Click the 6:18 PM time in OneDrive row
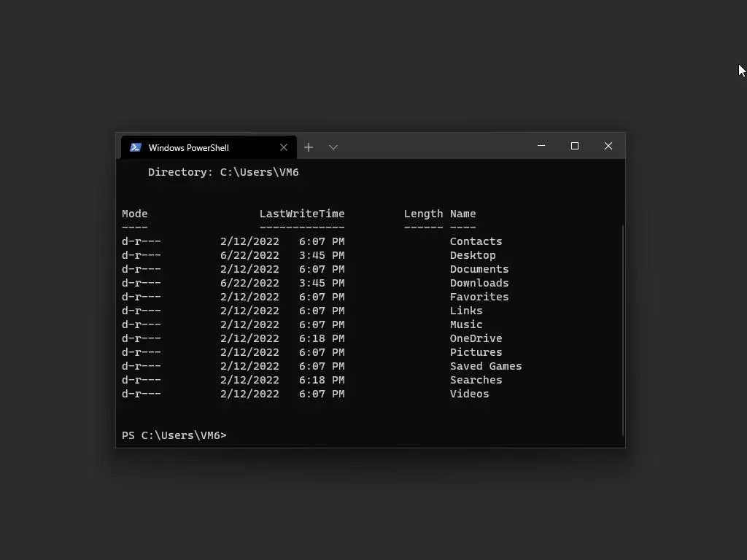Image resolution: width=747 pixels, height=560 pixels. (322, 338)
